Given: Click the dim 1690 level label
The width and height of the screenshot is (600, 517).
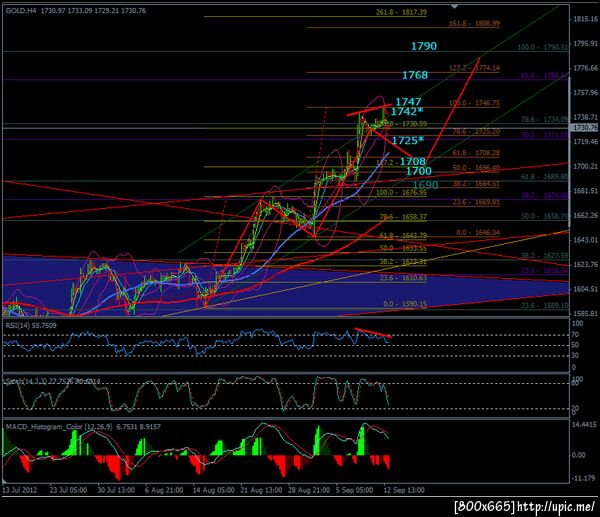Looking at the screenshot, I should [x=426, y=185].
